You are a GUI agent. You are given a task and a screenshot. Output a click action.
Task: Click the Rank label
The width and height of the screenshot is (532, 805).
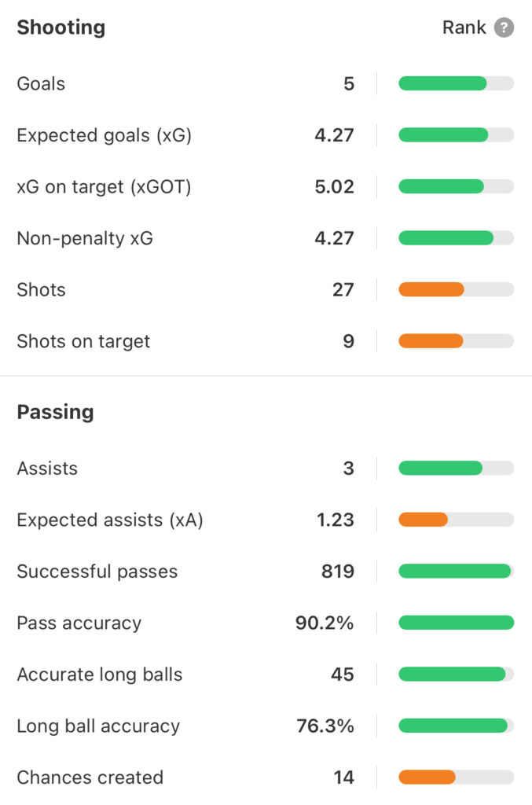(464, 28)
